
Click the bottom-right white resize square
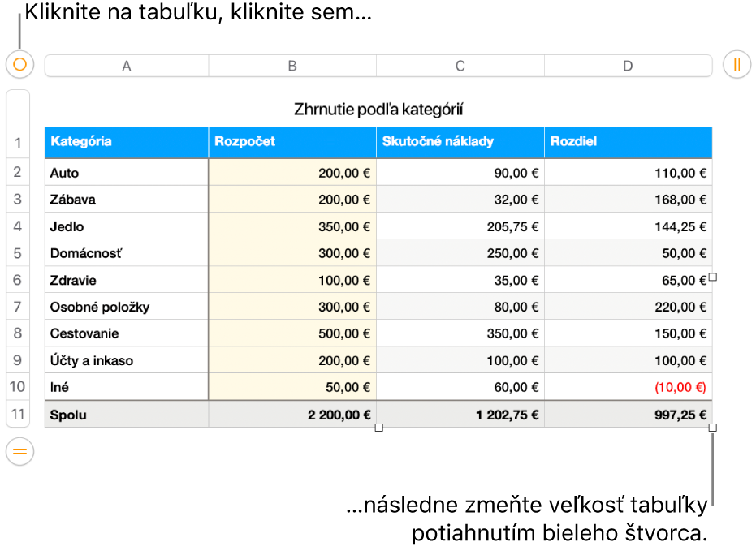[713, 428]
